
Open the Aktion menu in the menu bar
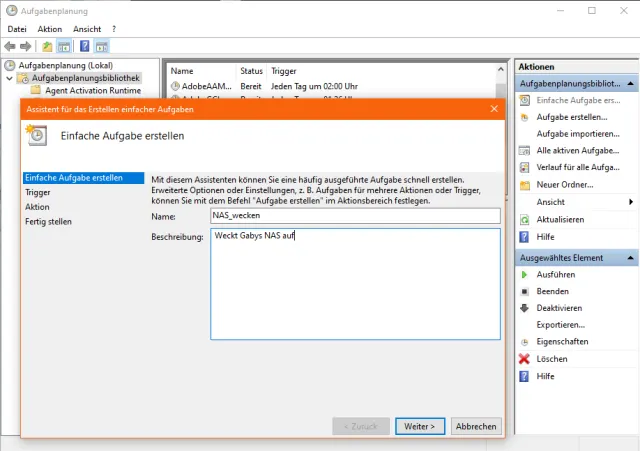(x=50, y=29)
